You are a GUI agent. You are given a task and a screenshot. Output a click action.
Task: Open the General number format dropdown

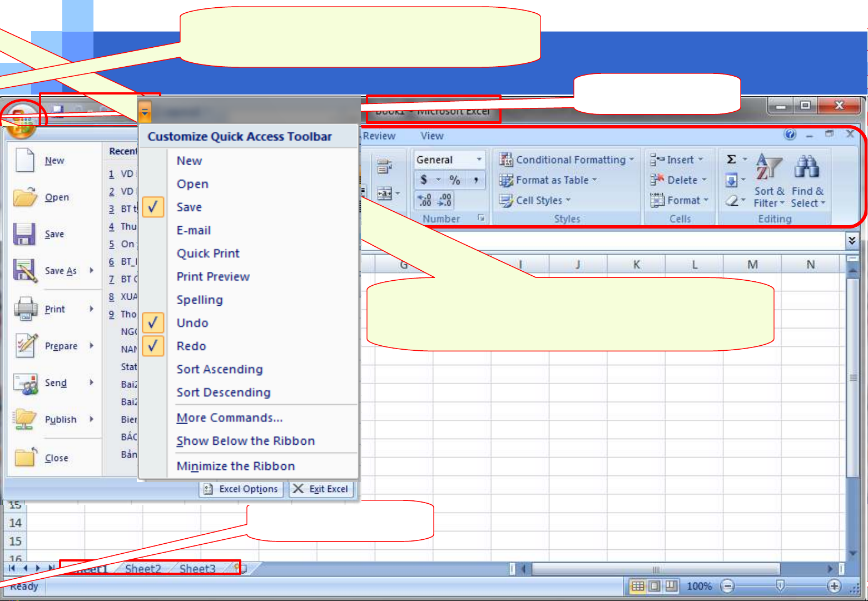[x=478, y=160]
